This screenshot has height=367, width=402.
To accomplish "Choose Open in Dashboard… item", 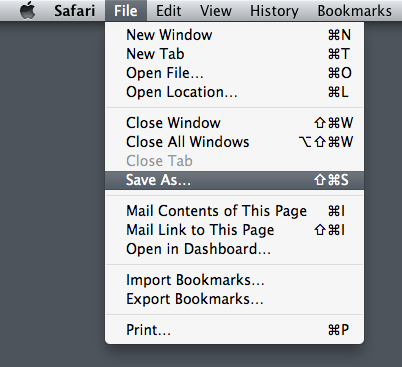I will [x=234, y=249].
